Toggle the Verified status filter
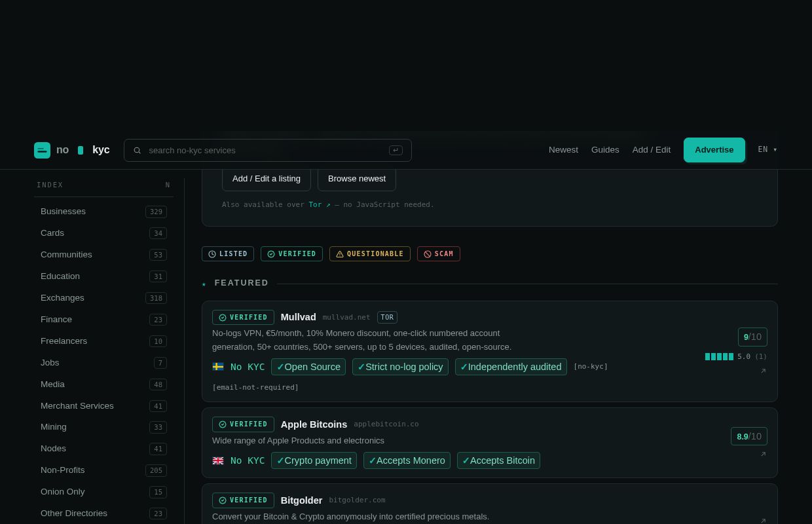812x524 pixels. [291, 253]
